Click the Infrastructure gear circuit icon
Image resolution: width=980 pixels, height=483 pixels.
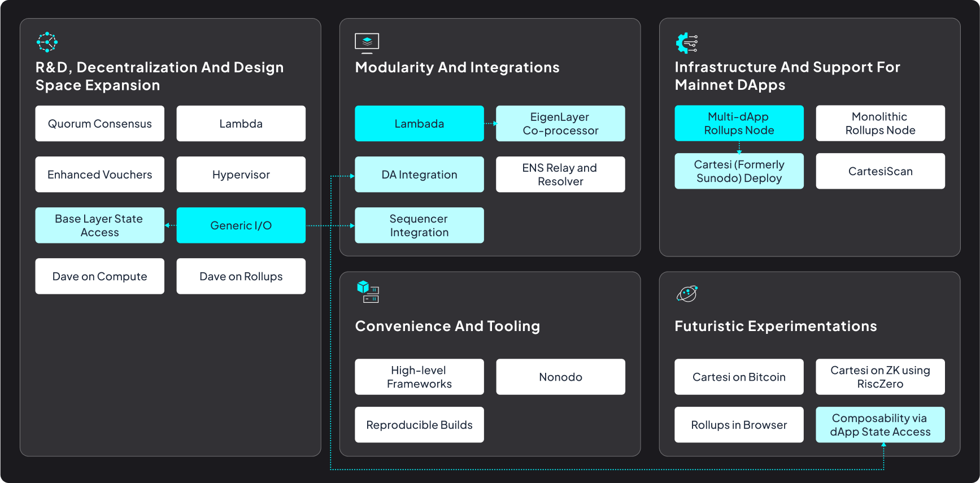click(687, 43)
